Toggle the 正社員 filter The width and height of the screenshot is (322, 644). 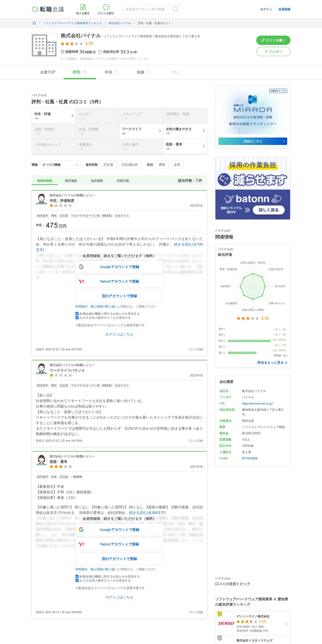(108, 165)
